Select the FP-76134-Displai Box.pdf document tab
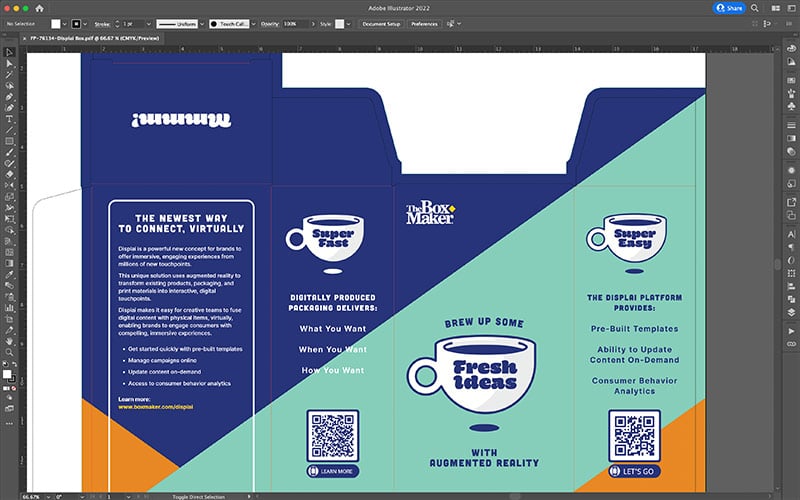The width and height of the screenshot is (800, 500). [94, 38]
